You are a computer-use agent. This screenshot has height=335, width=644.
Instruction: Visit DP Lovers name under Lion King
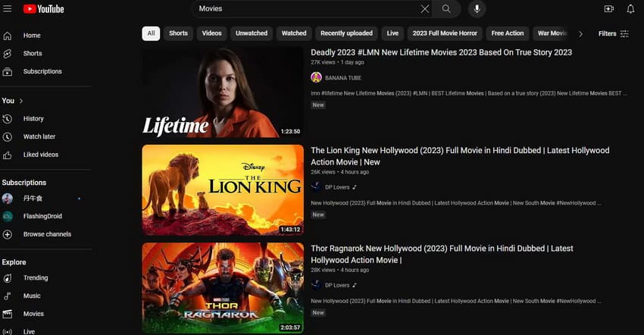[337, 187]
